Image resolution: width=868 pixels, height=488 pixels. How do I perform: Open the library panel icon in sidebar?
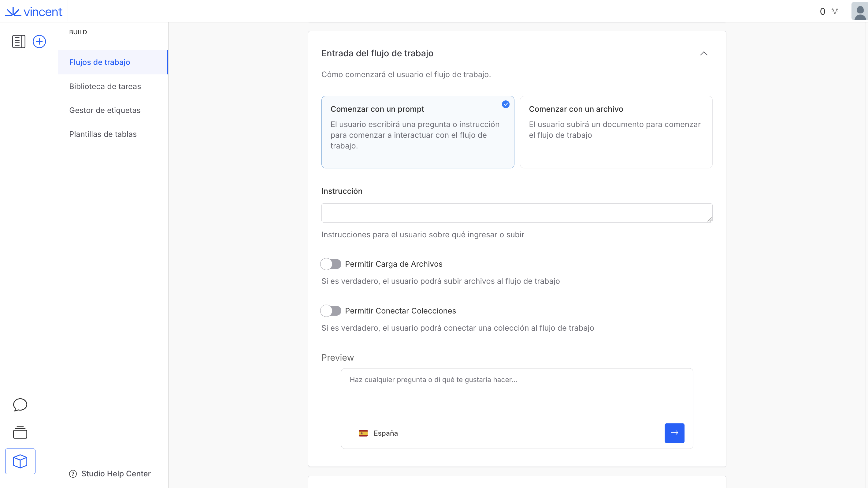pos(19,41)
